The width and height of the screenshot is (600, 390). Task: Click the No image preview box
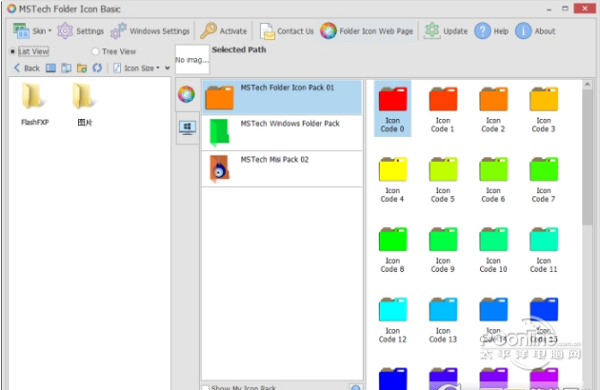point(192,59)
